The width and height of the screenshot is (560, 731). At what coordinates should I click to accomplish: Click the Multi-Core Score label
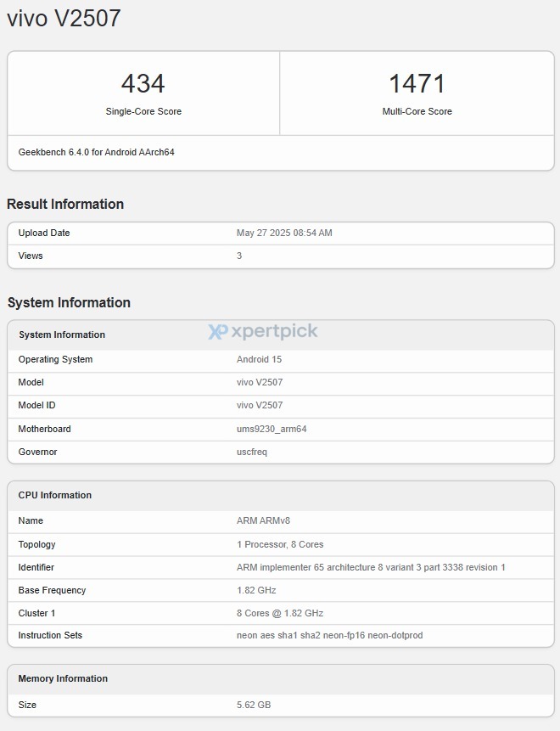[x=417, y=111]
